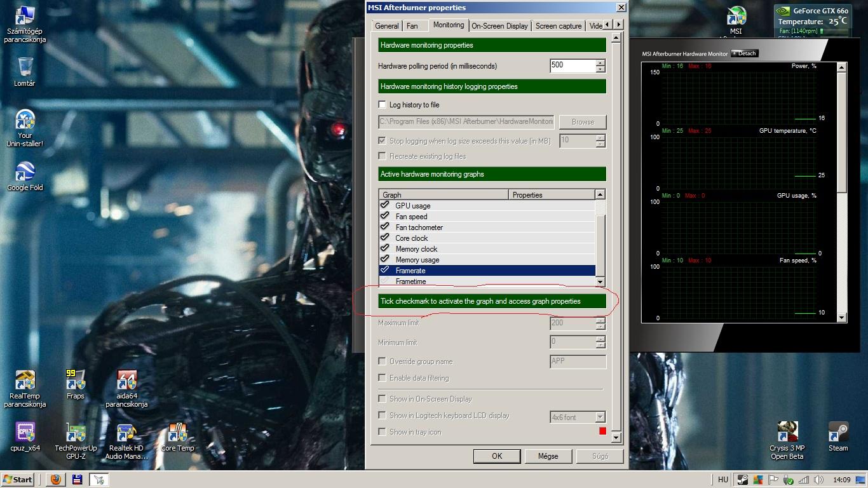The image size is (868, 488).
Task: Open the Action Center flag tray icon
Action: [x=773, y=480]
